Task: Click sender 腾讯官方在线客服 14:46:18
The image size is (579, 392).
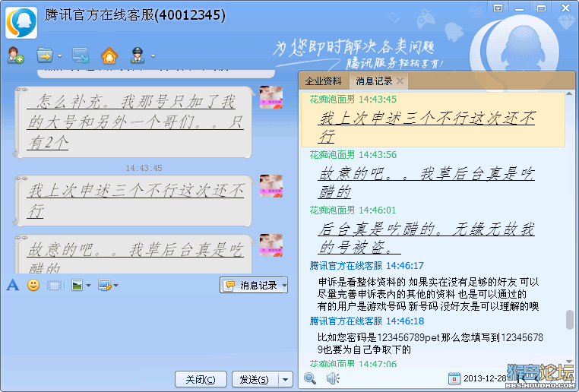Action: click(367, 321)
